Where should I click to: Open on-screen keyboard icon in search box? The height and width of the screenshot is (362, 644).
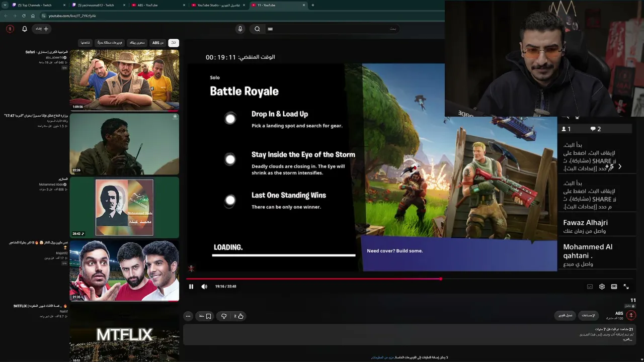pos(270,29)
